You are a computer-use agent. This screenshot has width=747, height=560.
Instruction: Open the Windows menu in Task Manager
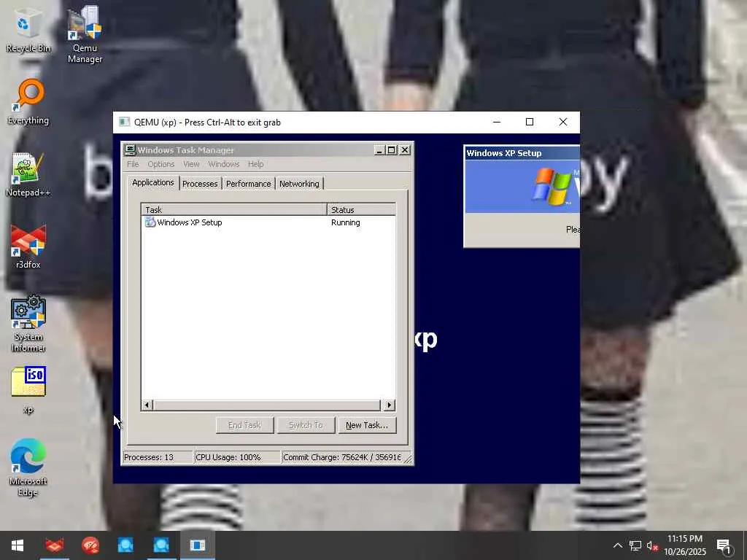click(223, 164)
